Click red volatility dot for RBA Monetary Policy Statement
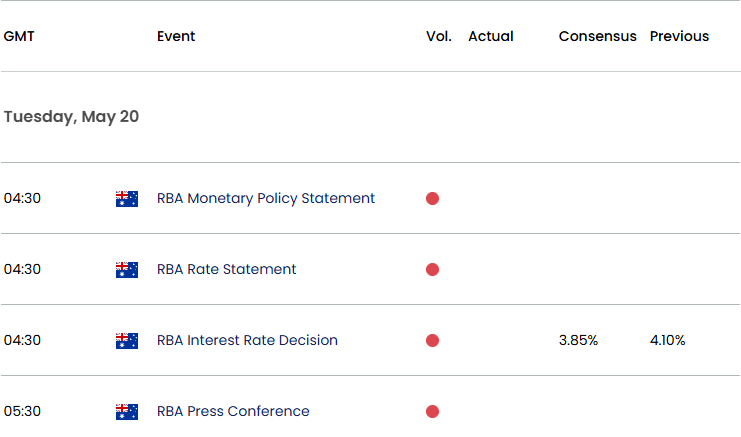Image resolution: width=741 pixels, height=437 pixels. coord(432,198)
